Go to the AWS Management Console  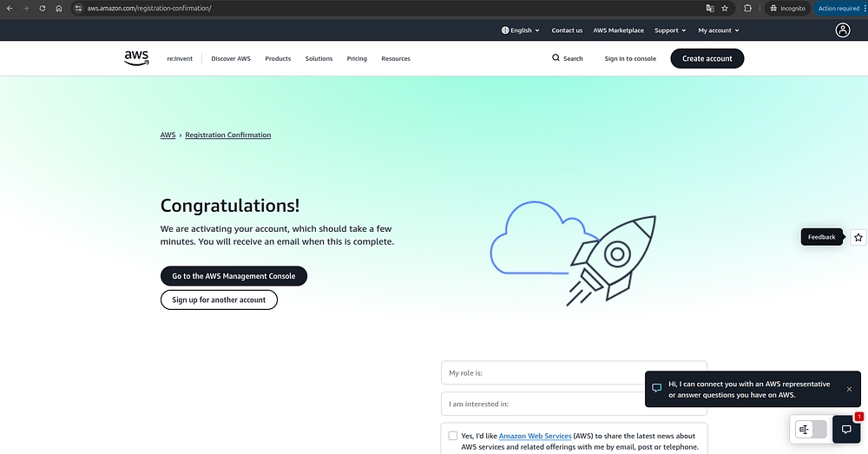[233, 276]
